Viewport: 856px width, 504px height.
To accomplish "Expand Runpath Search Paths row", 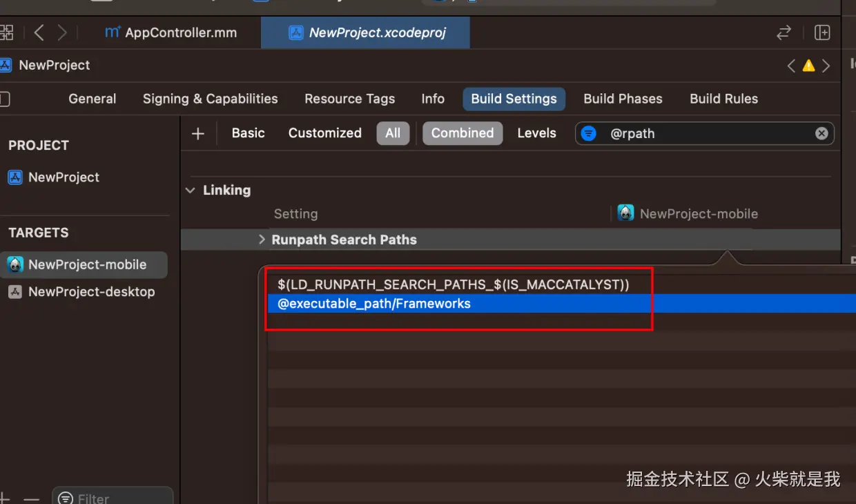I will click(x=262, y=240).
